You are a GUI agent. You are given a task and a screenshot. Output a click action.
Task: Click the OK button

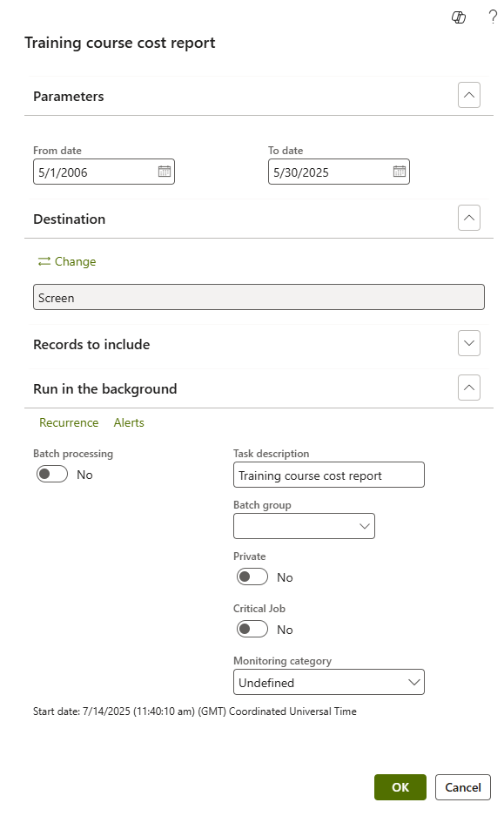pos(400,787)
